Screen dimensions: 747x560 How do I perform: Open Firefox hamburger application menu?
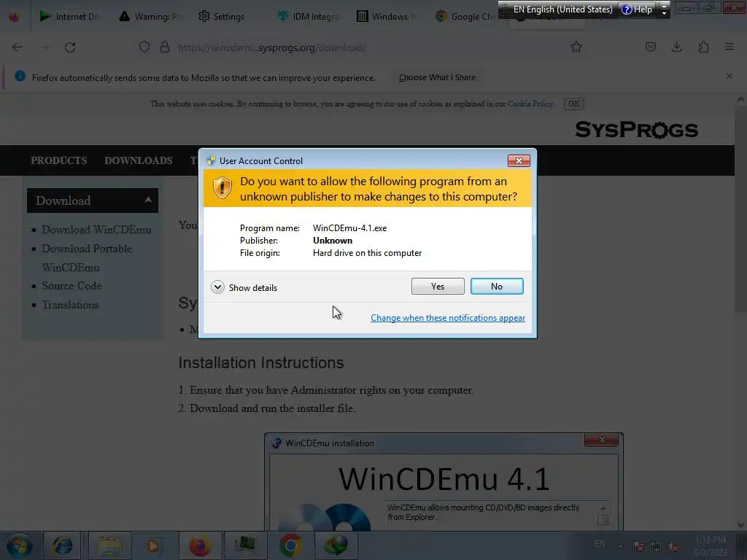[729, 47]
